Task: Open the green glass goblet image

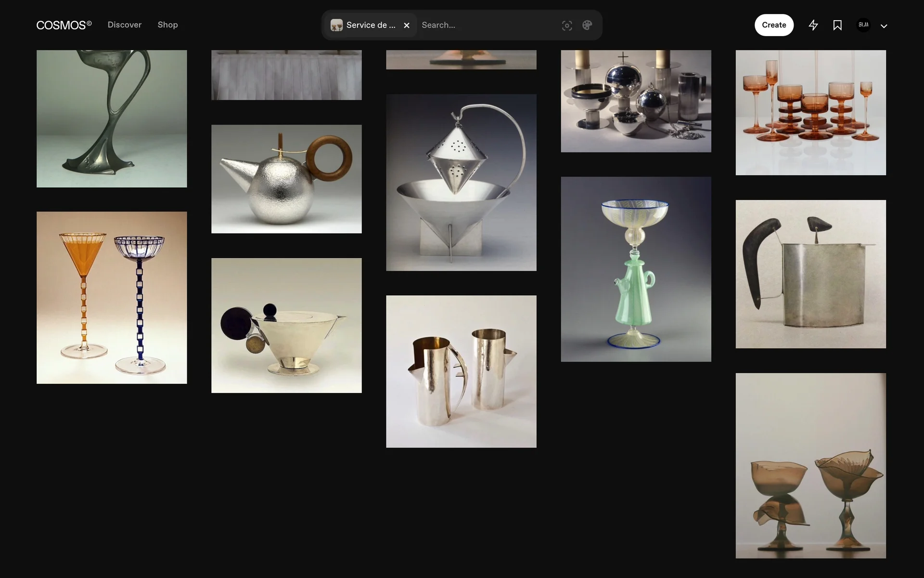Action: point(636,269)
